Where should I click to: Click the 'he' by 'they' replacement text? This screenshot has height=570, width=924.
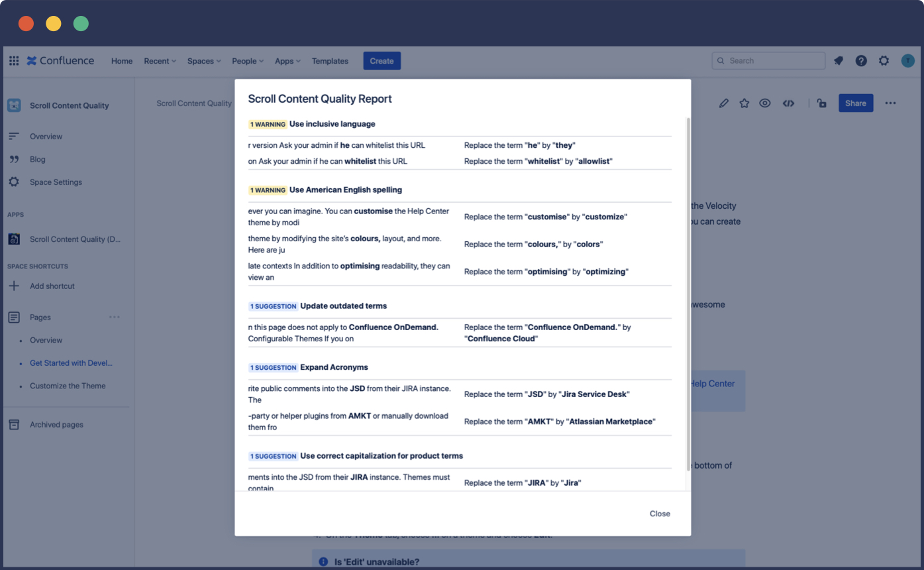[520, 145]
